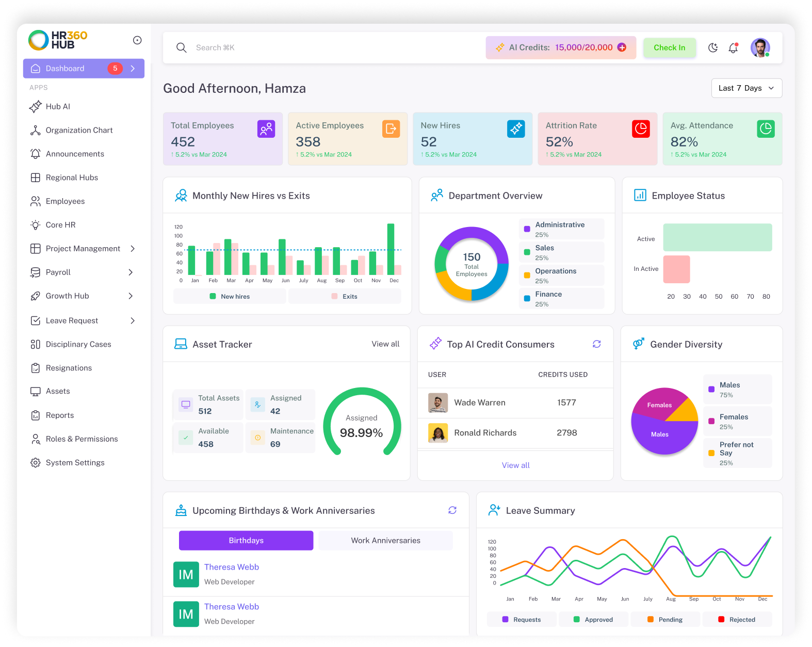Add AI credits with plus icon
812x647 pixels.
[622, 47]
